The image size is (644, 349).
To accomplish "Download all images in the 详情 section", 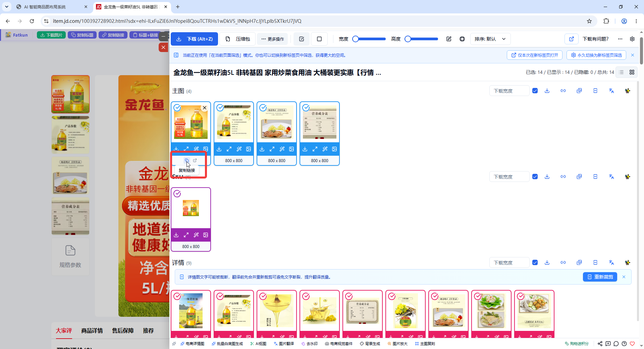I will 547,262.
